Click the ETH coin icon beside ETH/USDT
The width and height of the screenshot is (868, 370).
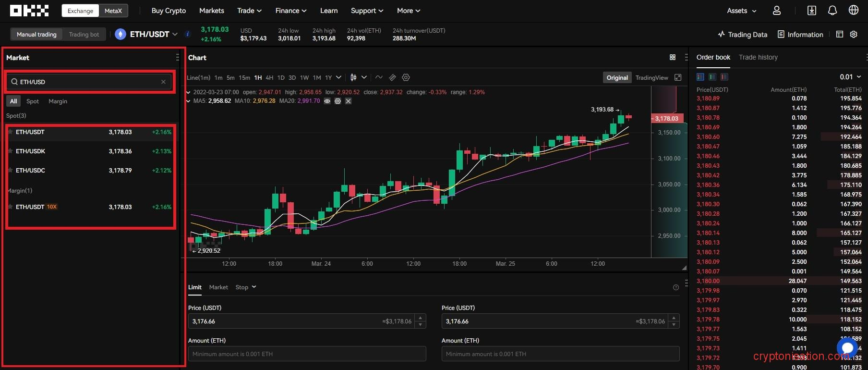pos(121,34)
